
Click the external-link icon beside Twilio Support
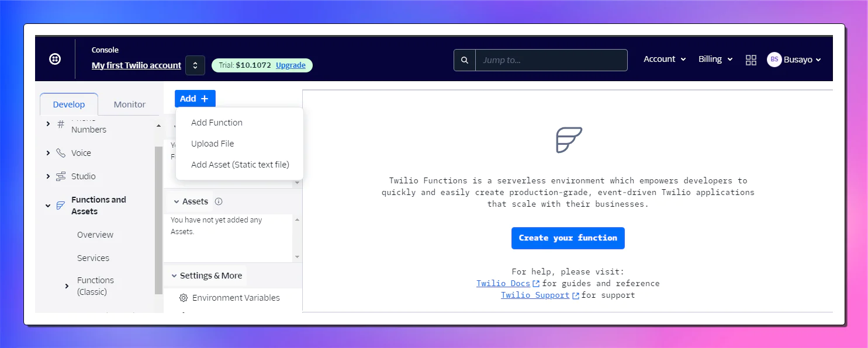[575, 295]
